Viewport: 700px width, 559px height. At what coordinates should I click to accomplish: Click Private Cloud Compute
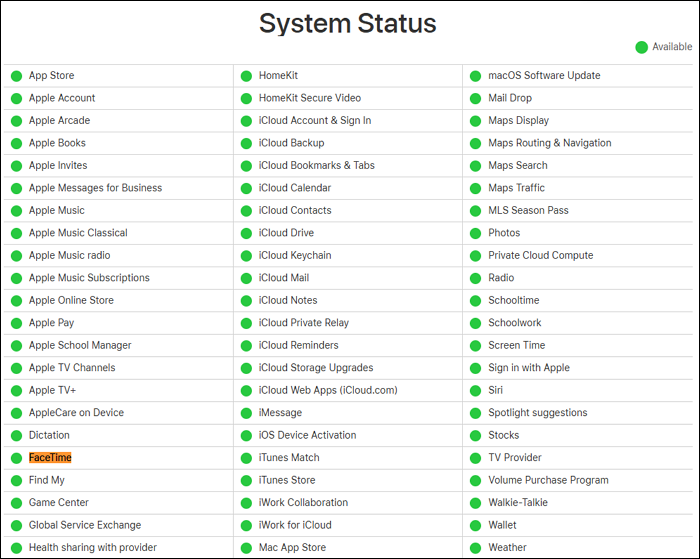pos(541,255)
